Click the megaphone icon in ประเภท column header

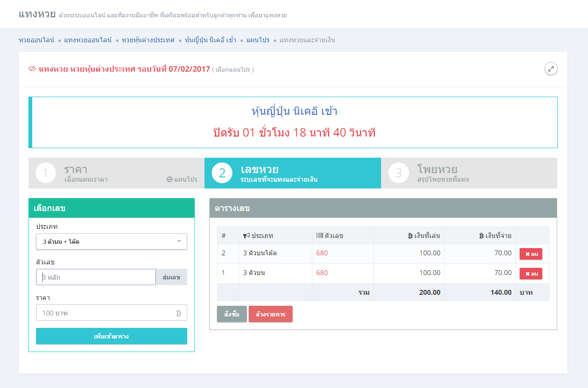click(x=246, y=236)
